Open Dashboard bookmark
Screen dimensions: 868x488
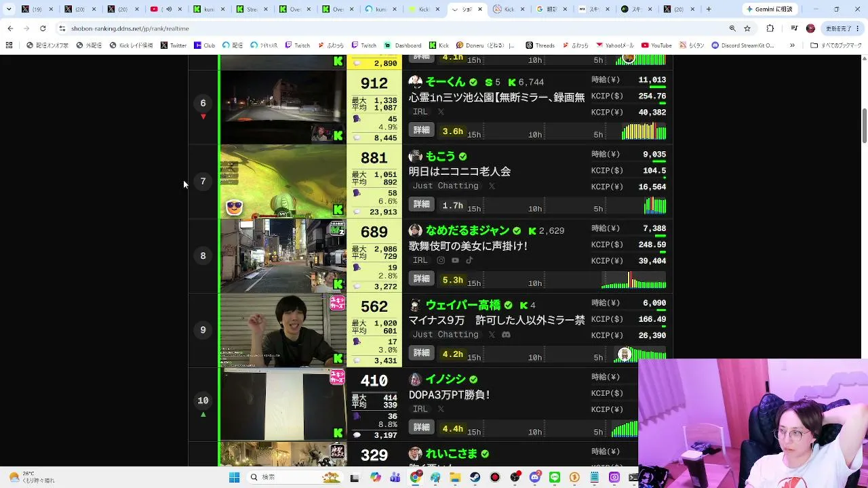[403, 45]
